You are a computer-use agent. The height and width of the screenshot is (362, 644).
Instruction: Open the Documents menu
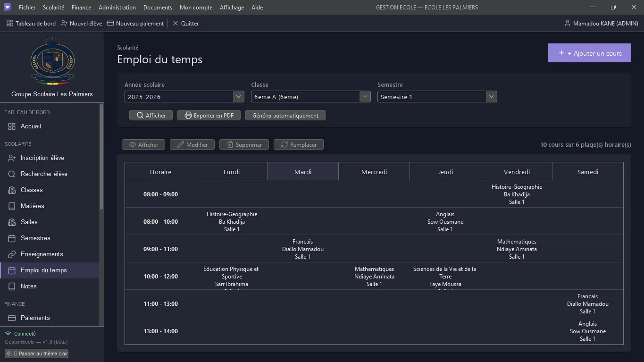point(158,7)
